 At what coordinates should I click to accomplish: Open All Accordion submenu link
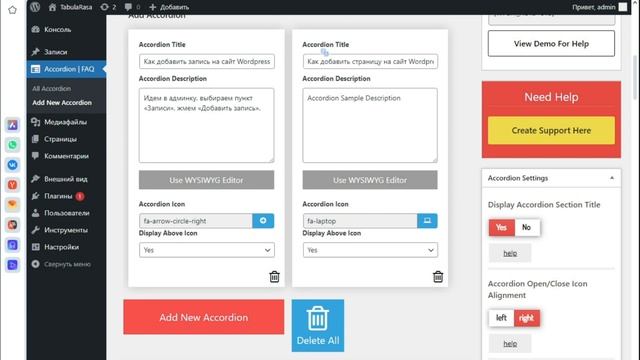click(x=51, y=89)
